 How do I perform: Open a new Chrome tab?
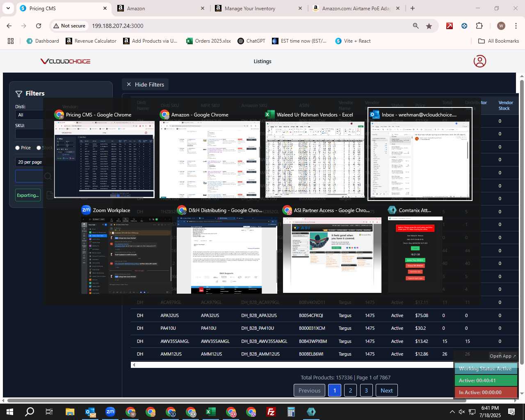[x=413, y=8]
